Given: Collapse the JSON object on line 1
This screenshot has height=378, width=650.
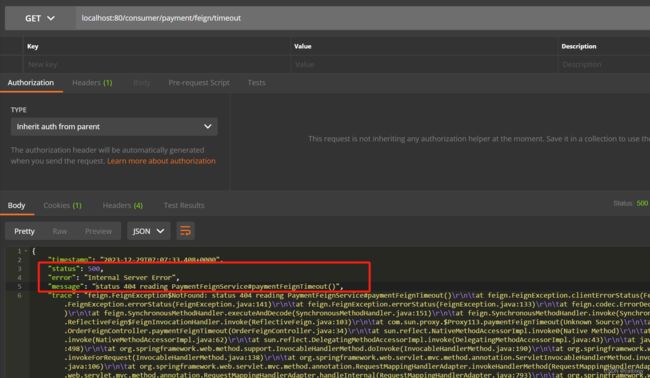Looking at the screenshot, I should [x=26, y=251].
